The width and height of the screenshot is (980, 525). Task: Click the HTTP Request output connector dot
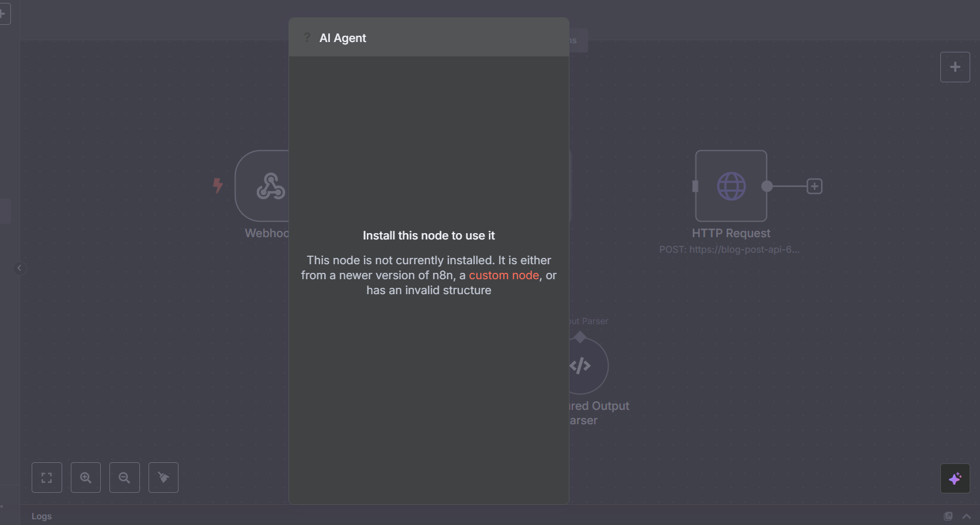pyautogui.click(x=767, y=186)
